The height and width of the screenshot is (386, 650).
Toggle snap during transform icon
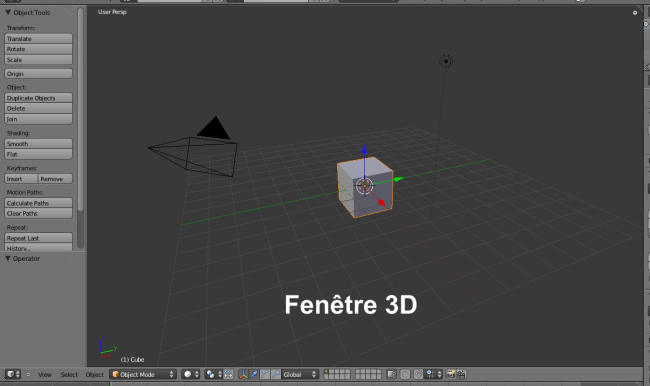[418, 374]
